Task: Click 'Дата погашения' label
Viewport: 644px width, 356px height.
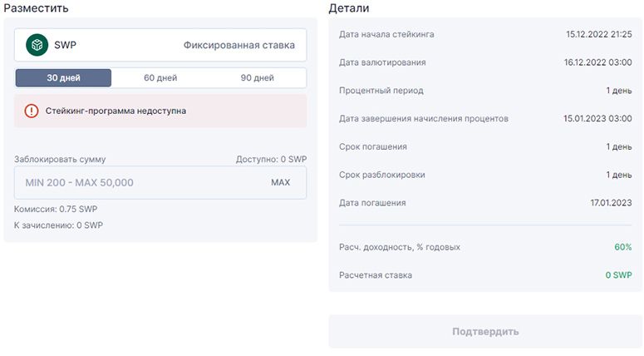Action: [x=372, y=203]
